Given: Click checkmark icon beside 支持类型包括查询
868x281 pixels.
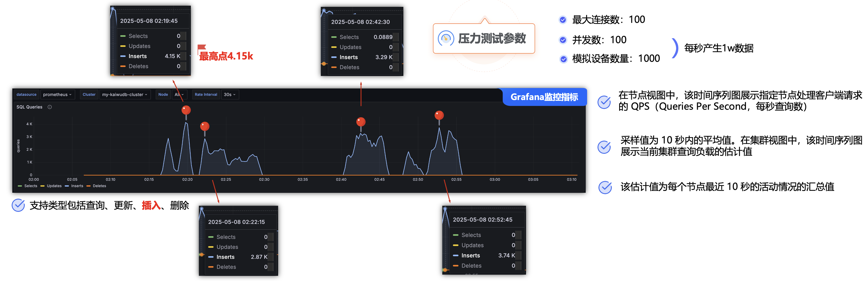Looking at the screenshot, I should (x=18, y=205).
